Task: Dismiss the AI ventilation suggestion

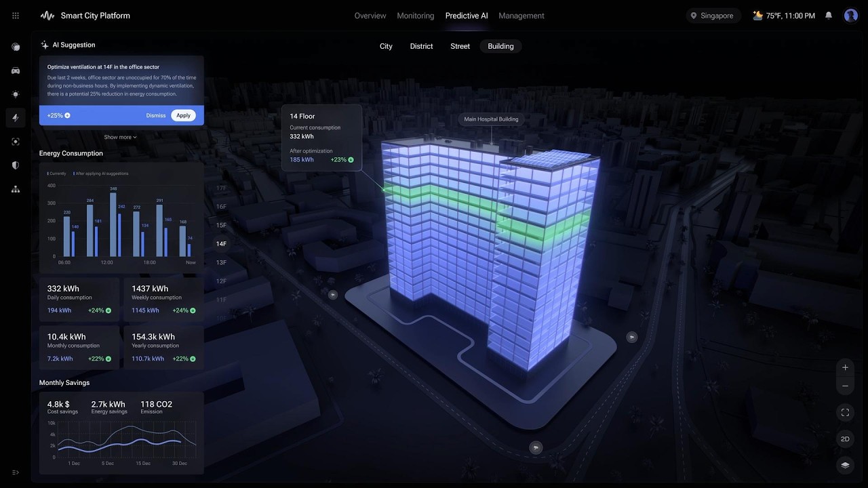Action: tap(156, 115)
